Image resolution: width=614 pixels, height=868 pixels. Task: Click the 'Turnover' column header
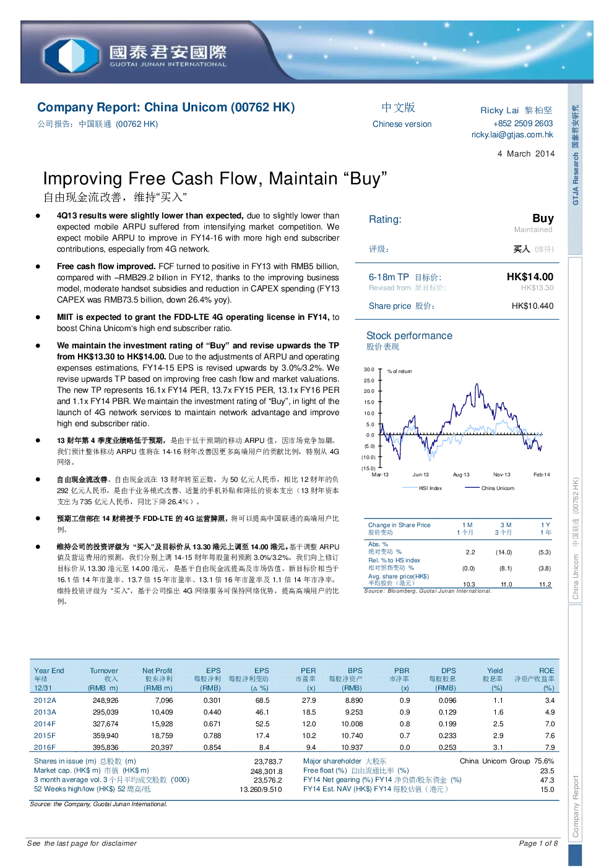click(x=104, y=671)
